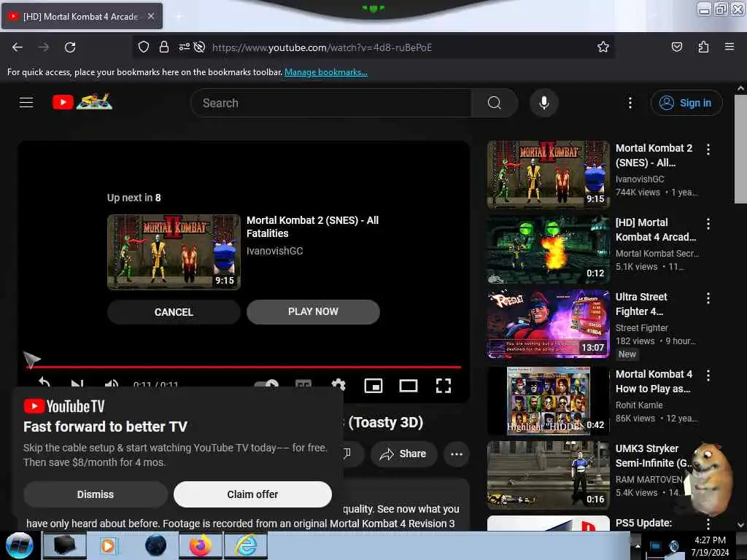The image size is (747, 560).
Task: Open the extensions puzzle icon
Action: (703, 47)
